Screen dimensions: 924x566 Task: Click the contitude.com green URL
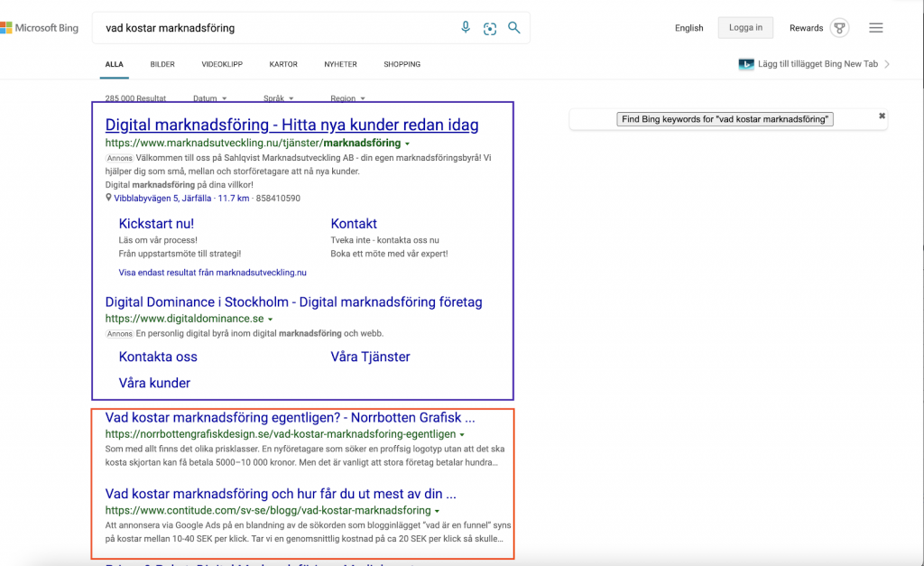pos(268,510)
